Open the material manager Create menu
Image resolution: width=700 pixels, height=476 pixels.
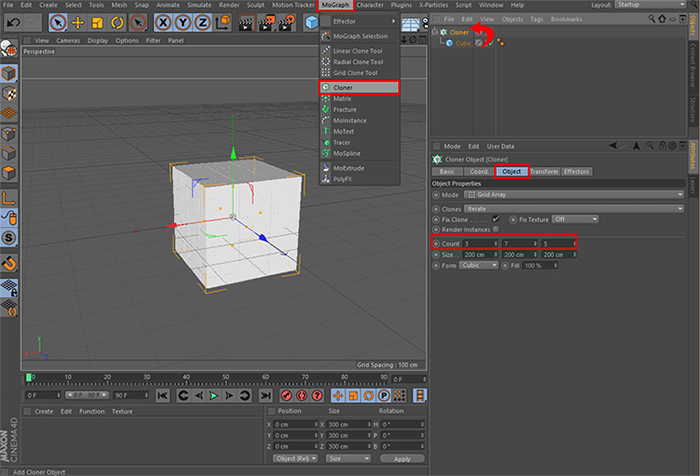pyautogui.click(x=44, y=411)
